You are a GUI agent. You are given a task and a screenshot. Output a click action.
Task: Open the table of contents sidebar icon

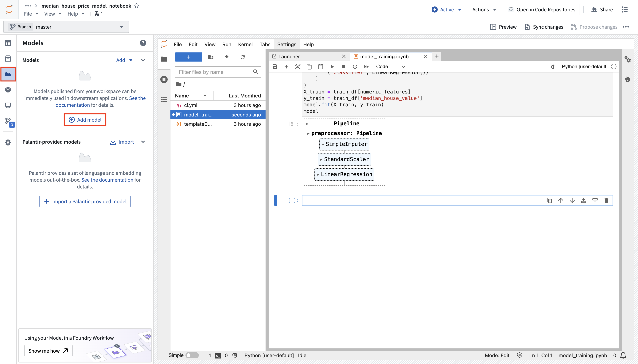click(x=164, y=100)
